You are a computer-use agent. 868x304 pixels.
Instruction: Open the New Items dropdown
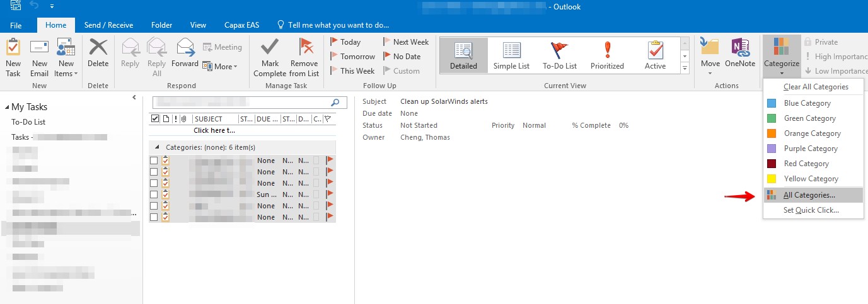(x=66, y=57)
